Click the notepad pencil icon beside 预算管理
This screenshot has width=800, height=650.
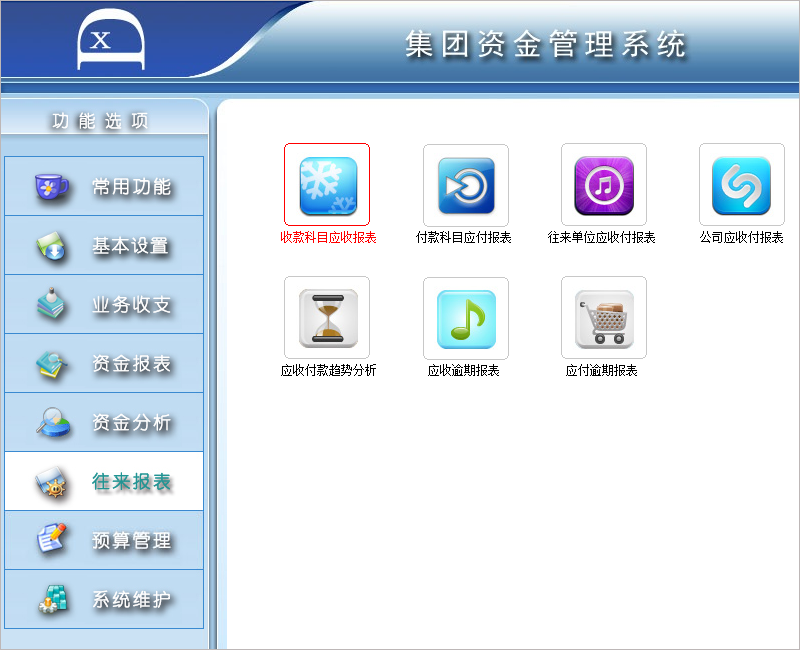click(51, 539)
